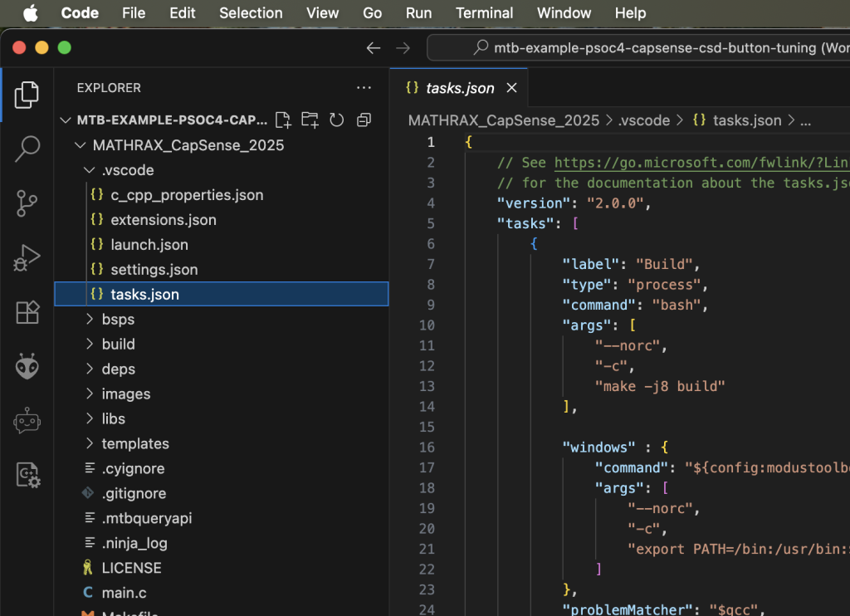Viewport: 850px width, 616px height.
Task: Click the "Build" label value on line 7
Action: (x=664, y=265)
